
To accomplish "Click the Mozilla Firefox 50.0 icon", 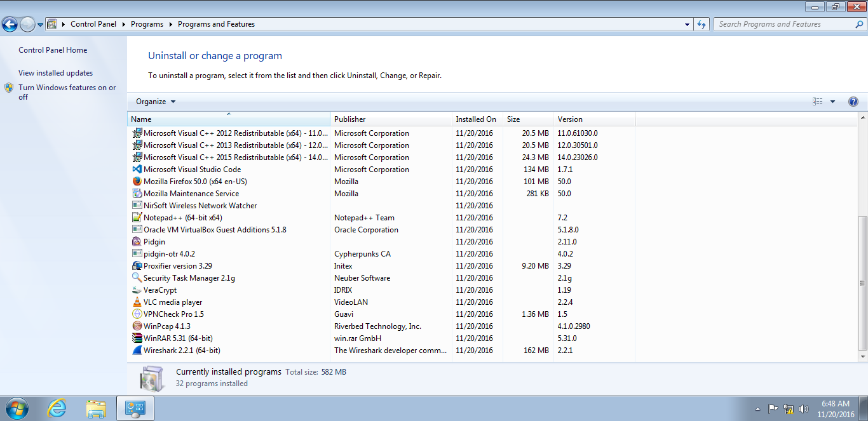I will pyautogui.click(x=137, y=182).
